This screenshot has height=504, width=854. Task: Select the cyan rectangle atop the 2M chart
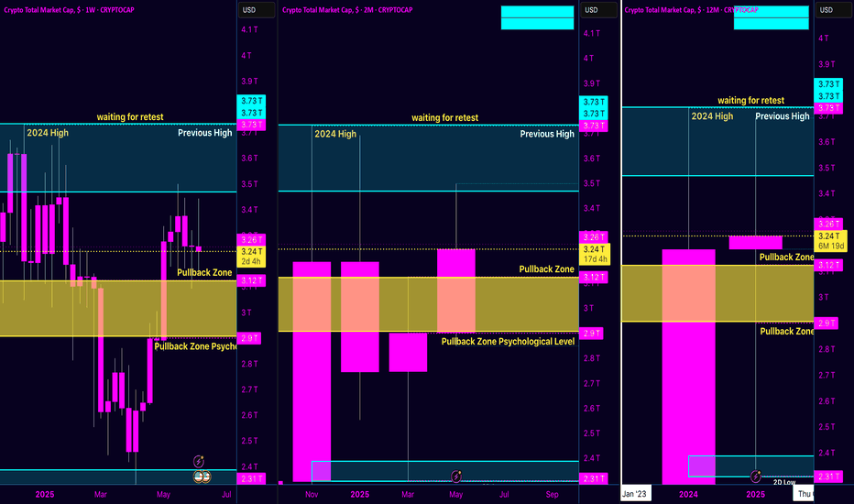coord(537,17)
